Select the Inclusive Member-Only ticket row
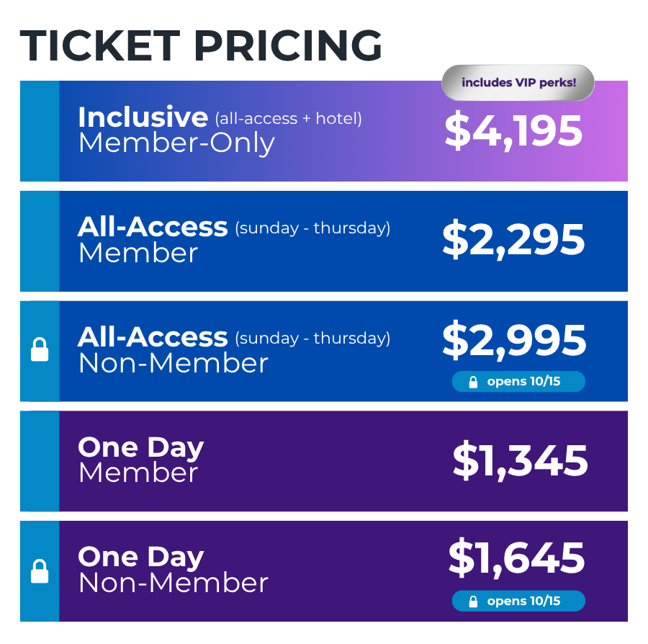Viewport: 648px width, 644px height. 324,131
